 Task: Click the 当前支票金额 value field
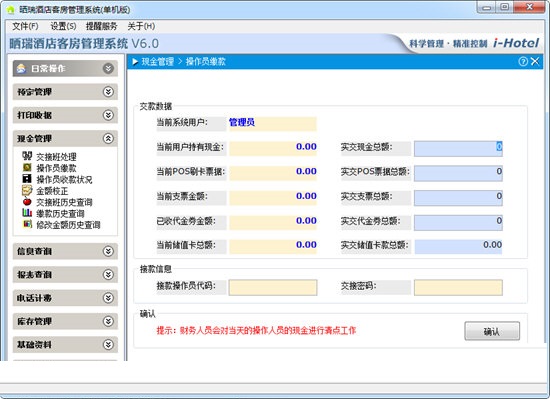pyautogui.click(x=273, y=198)
